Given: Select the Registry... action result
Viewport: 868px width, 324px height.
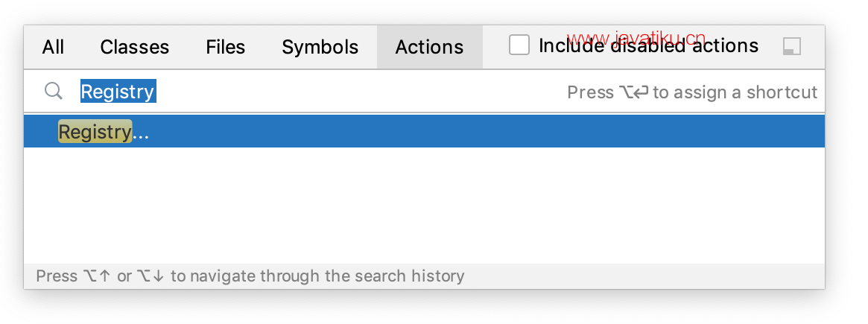Looking at the screenshot, I should [424, 132].
